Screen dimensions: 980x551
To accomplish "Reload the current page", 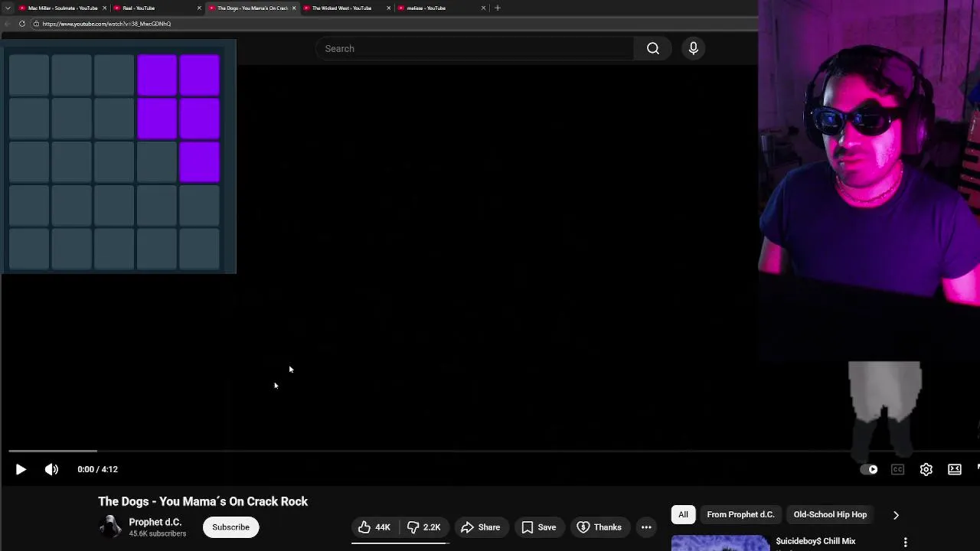I will [x=22, y=24].
